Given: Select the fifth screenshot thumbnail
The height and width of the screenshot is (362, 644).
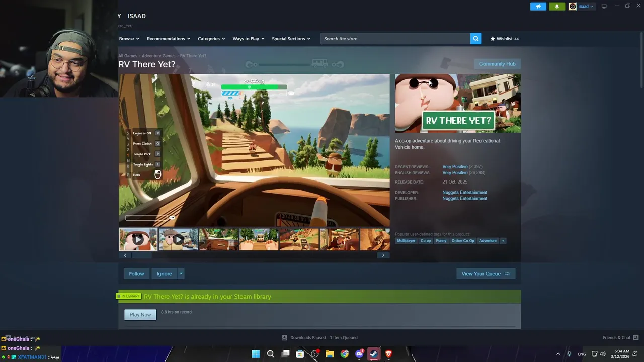Looking at the screenshot, I should (x=299, y=239).
